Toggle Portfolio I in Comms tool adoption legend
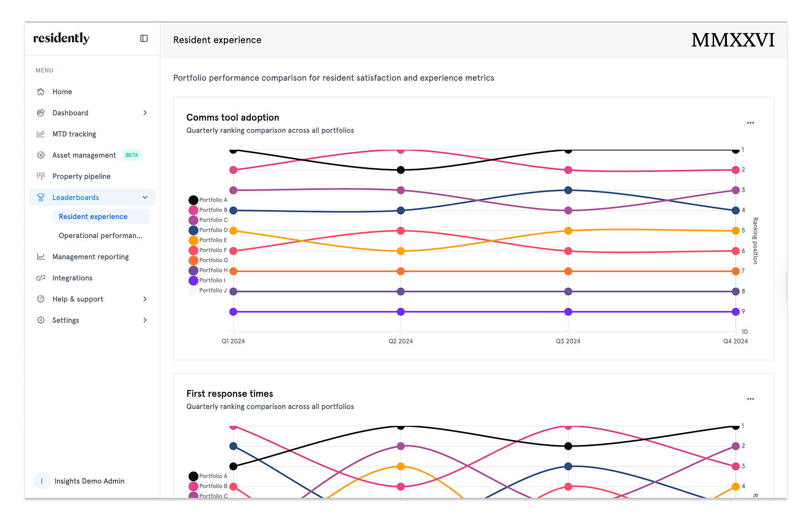 point(207,280)
